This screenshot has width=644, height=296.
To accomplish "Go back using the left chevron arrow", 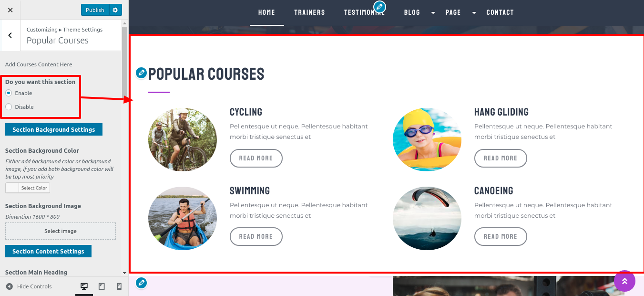I will click(x=10, y=35).
